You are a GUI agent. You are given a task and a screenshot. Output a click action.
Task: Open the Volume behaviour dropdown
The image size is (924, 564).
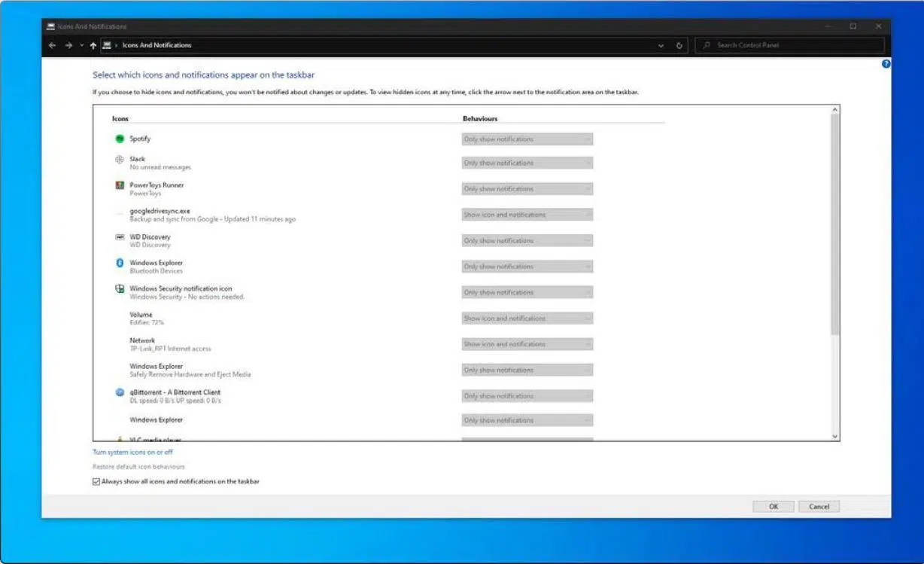tap(527, 319)
